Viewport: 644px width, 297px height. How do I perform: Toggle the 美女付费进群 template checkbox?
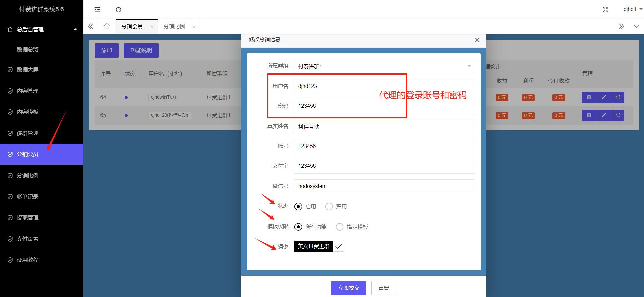pos(319,246)
